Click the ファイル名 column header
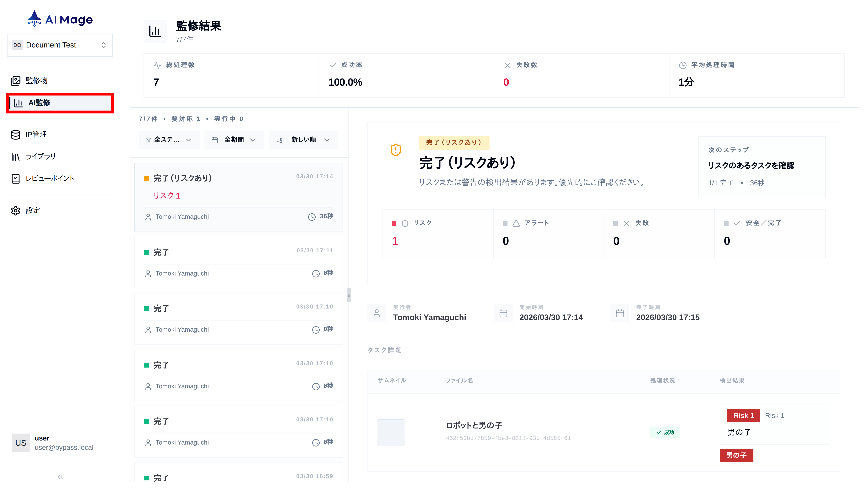Viewport: 868px width, 492px height. coord(459,380)
